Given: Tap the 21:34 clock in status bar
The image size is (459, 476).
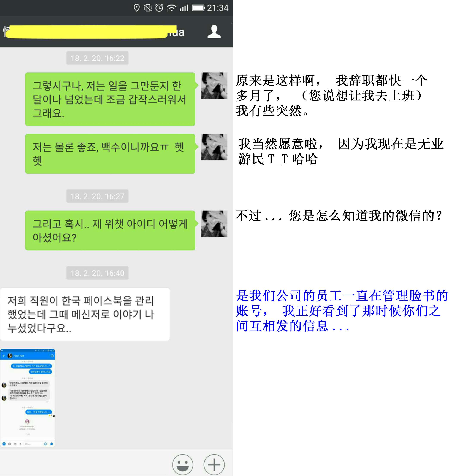Looking at the screenshot, I should 218,8.
